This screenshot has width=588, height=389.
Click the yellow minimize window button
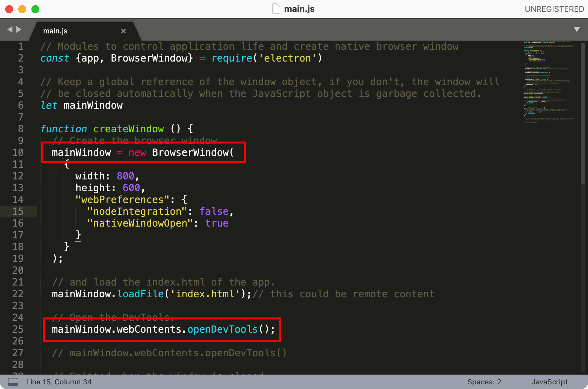(x=22, y=9)
